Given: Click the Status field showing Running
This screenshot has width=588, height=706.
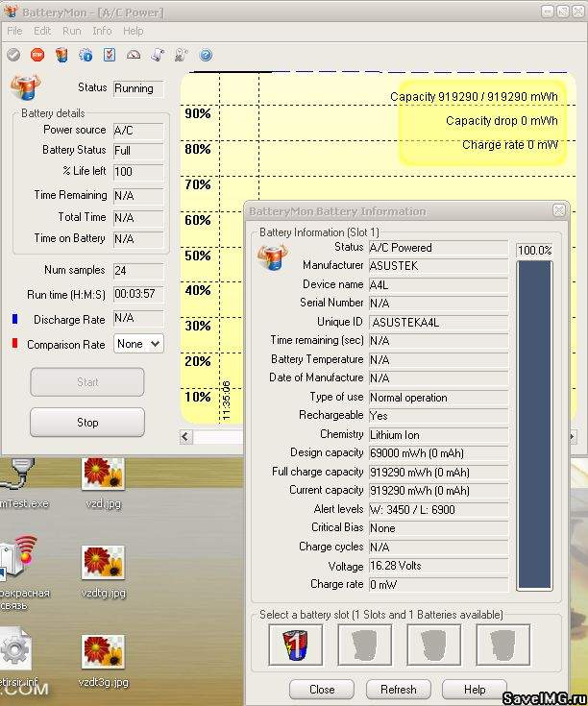Looking at the screenshot, I should click(x=138, y=88).
